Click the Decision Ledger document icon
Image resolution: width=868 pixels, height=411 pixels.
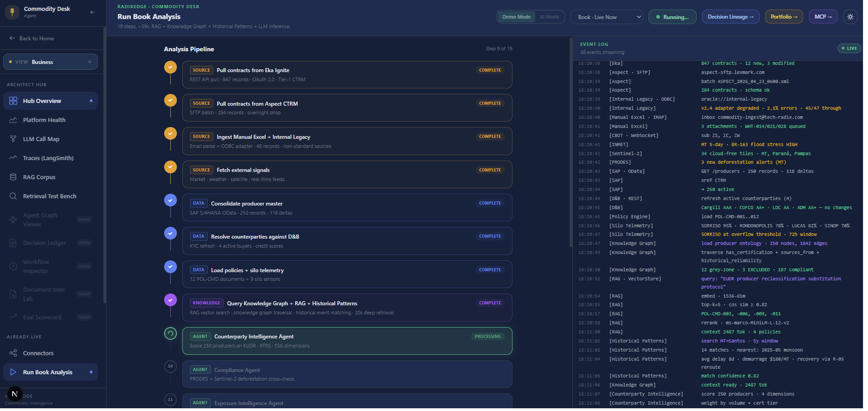13,243
